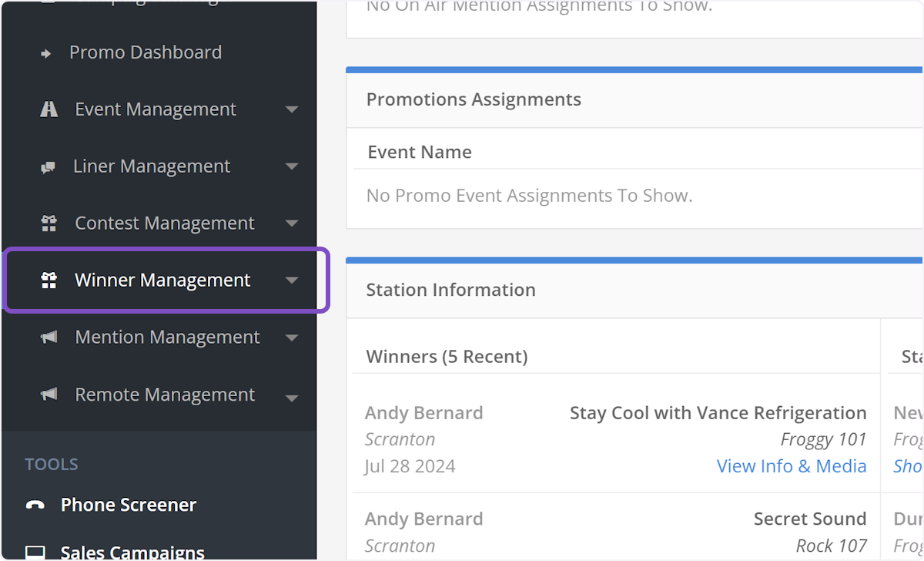Select the Winner Management gift icon
The width and height of the screenshot is (924, 561).
(x=48, y=280)
